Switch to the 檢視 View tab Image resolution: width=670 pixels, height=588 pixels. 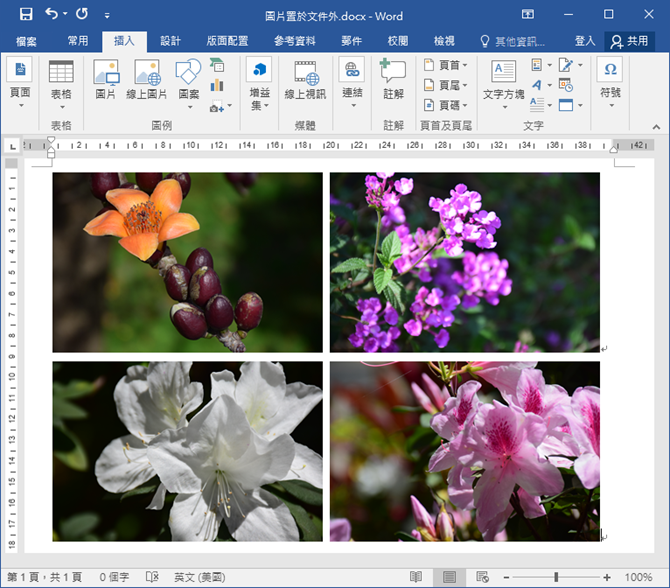(x=444, y=41)
